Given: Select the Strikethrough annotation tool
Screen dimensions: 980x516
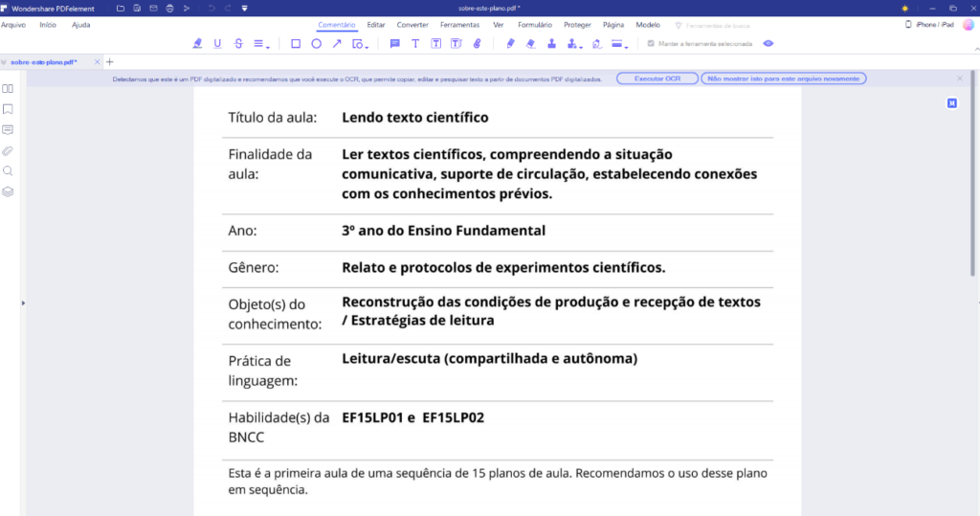Looking at the screenshot, I should (237, 43).
